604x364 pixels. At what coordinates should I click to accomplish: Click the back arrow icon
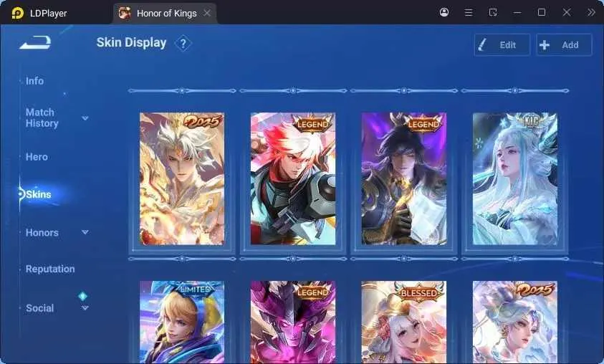(x=35, y=42)
